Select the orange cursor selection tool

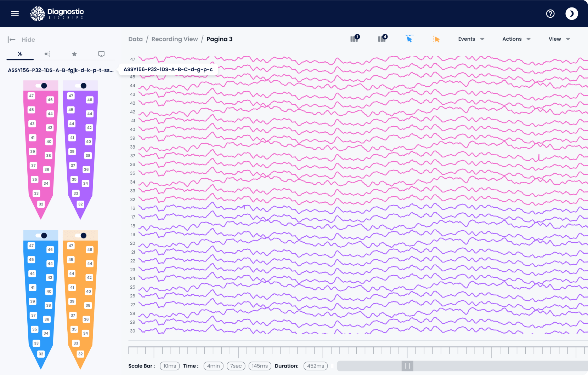pos(437,39)
